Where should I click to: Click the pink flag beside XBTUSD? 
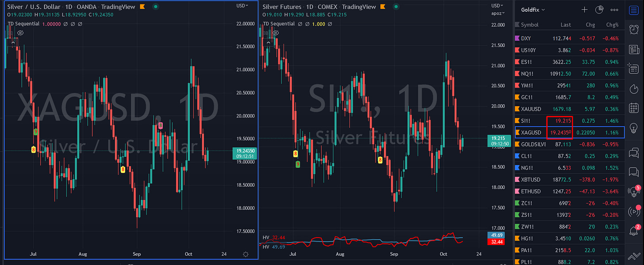pyautogui.click(x=518, y=180)
